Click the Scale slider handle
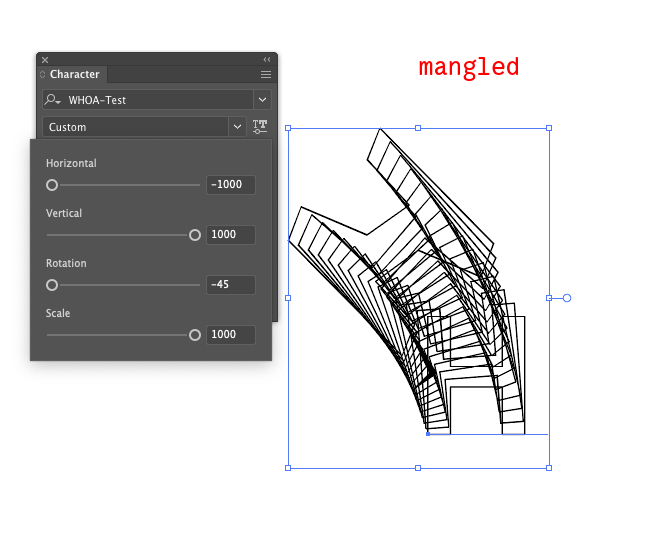This screenshot has width=654, height=547. (195, 335)
